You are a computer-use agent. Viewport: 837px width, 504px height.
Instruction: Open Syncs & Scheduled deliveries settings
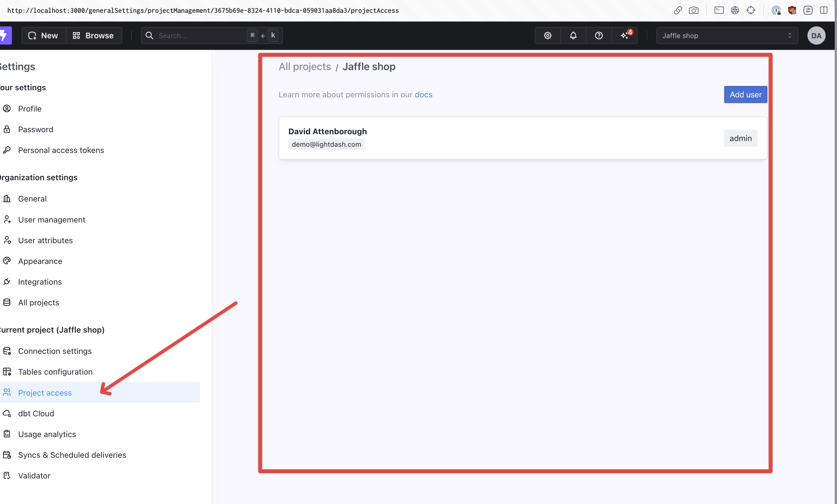click(x=72, y=455)
